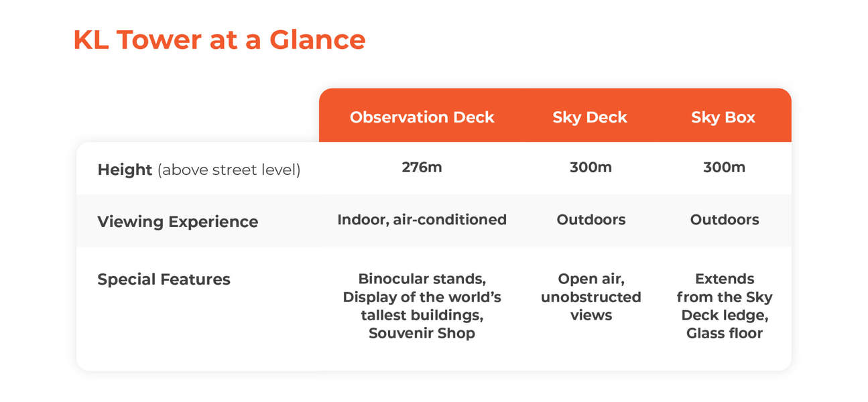This screenshot has height=402, width=868.
Task: Click the "Indoor, air-conditioned" cell
Action: coord(422,220)
